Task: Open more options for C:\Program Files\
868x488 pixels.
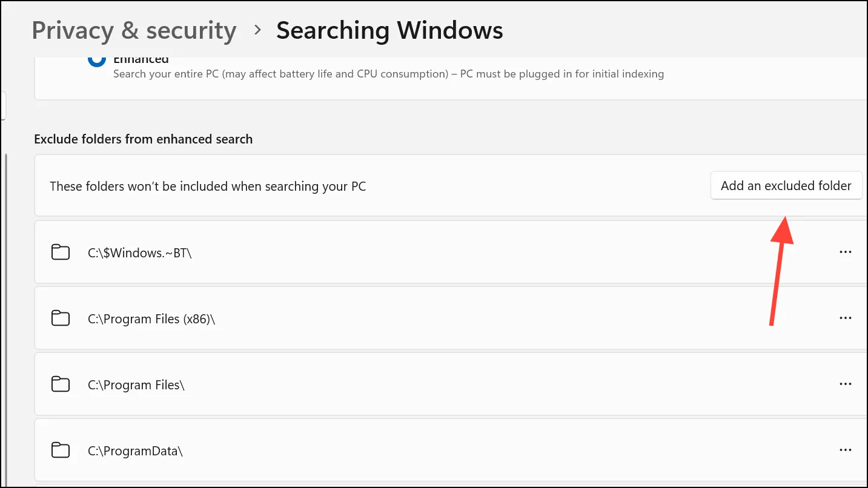Action: (x=846, y=384)
